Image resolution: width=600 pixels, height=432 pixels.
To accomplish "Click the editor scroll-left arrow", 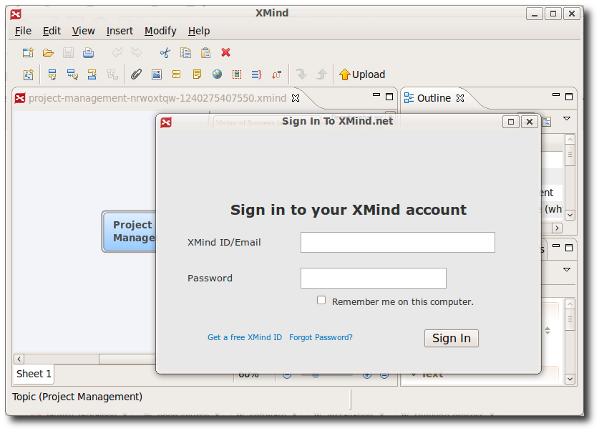I will click(x=19, y=359).
